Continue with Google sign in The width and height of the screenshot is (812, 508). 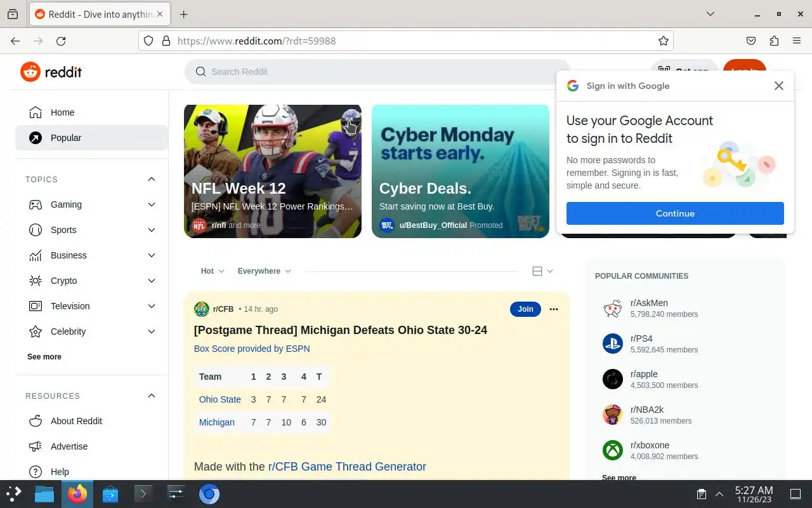click(x=675, y=213)
